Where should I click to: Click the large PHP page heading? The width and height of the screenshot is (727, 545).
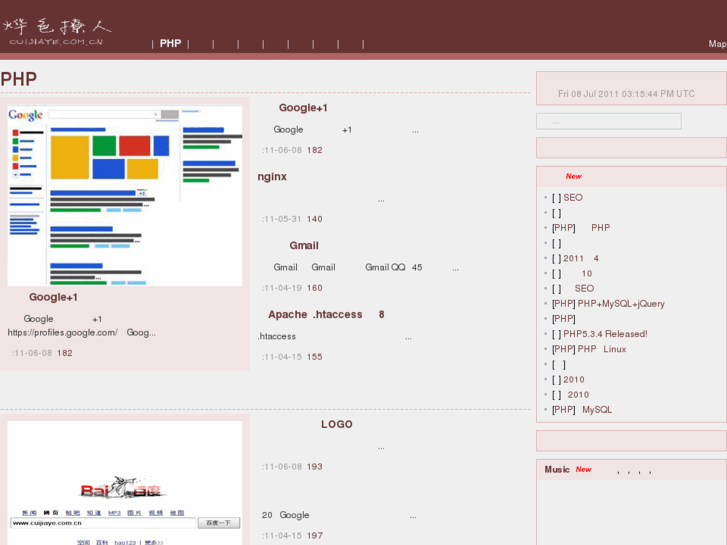[x=19, y=79]
